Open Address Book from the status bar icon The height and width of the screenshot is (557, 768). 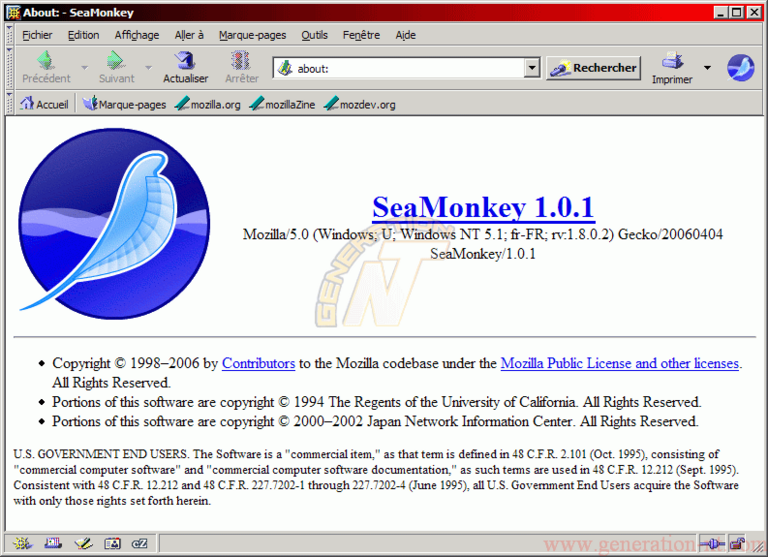coord(112,543)
